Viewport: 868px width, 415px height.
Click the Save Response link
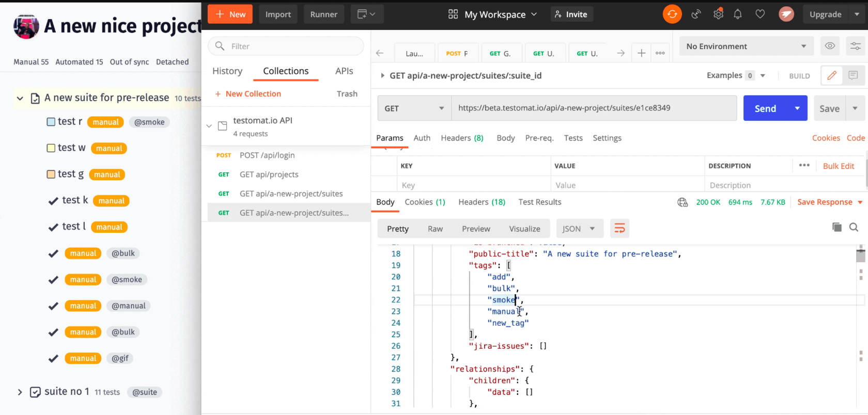tap(825, 202)
